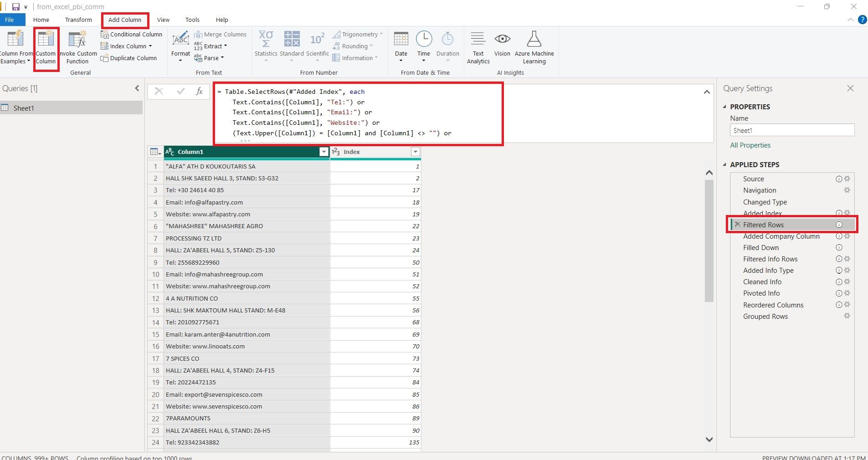Open the Parse dropdown

(209, 58)
